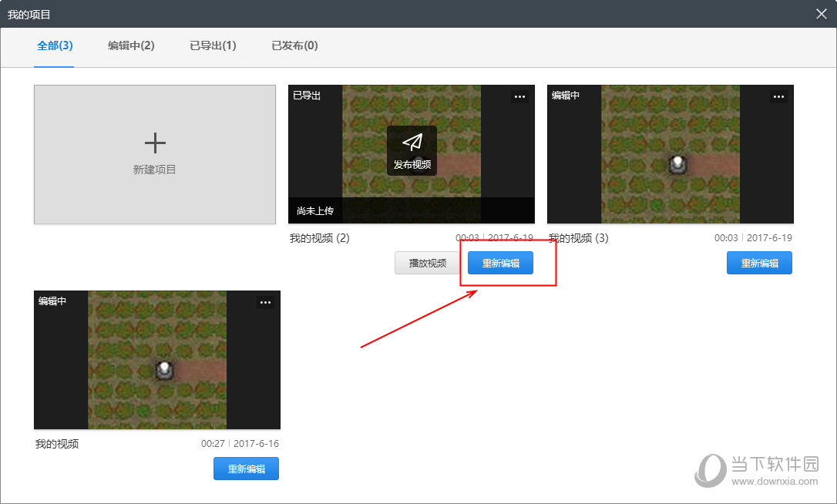Select the 我的视频 (3) thumbnail
Screen dimensions: 837x504
pyautogui.click(x=670, y=154)
